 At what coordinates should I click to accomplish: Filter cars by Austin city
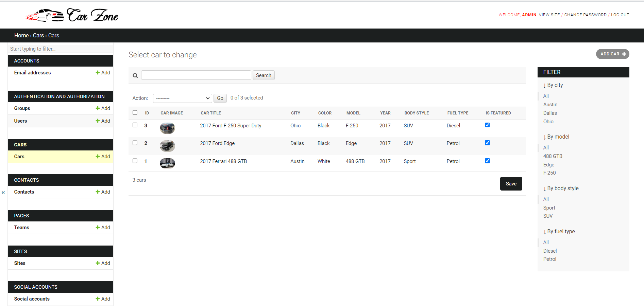(x=550, y=105)
